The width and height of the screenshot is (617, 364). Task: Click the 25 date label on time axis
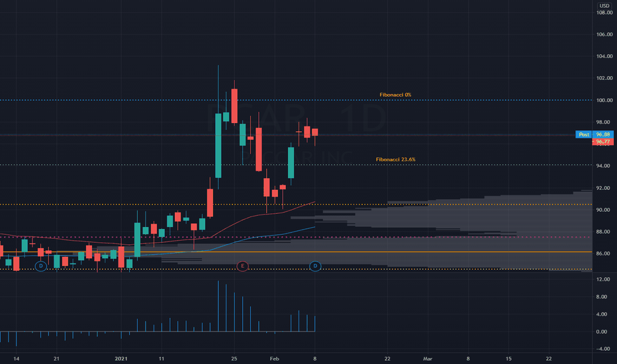[234, 359]
